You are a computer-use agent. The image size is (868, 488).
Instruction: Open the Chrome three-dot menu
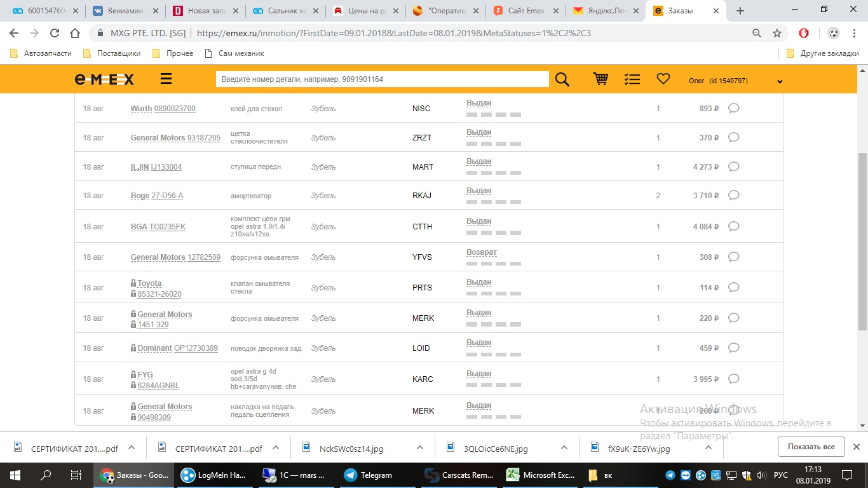tap(855, 33)
